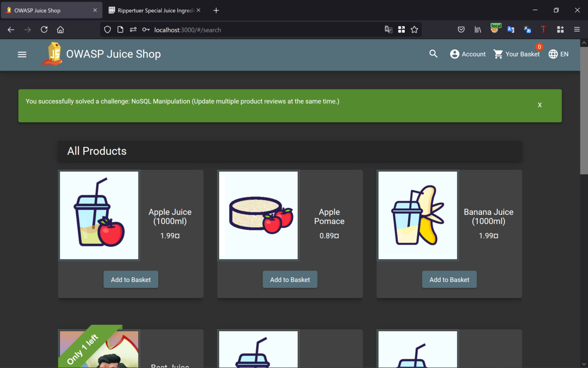Click the page info document icon
The height and width of the screenshot is (368, 588).
click(x=120, y=30)
